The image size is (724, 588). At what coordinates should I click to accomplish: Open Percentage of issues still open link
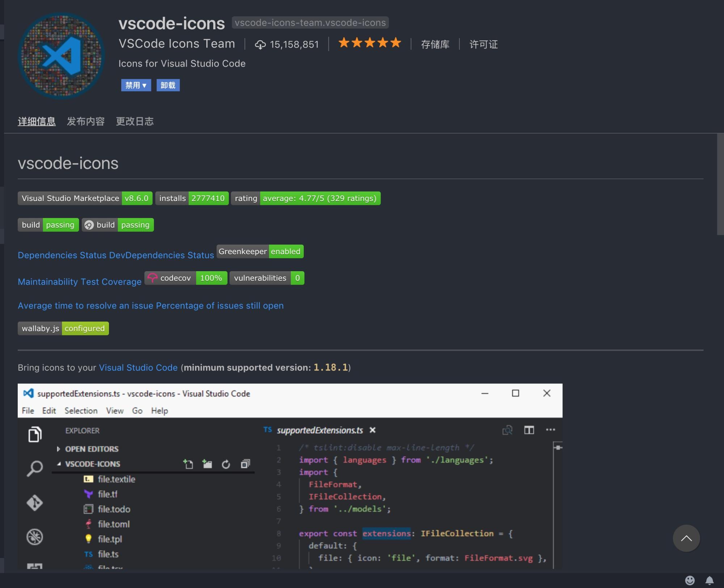(220, 306)
